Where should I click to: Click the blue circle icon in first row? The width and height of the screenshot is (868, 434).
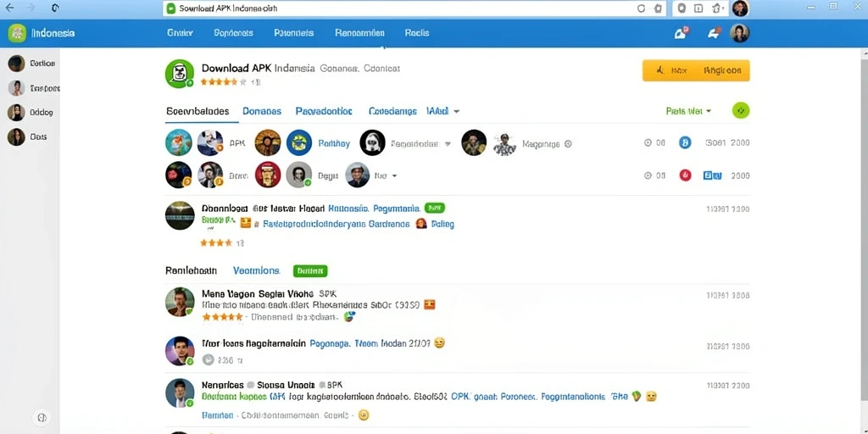pos(685,142)
